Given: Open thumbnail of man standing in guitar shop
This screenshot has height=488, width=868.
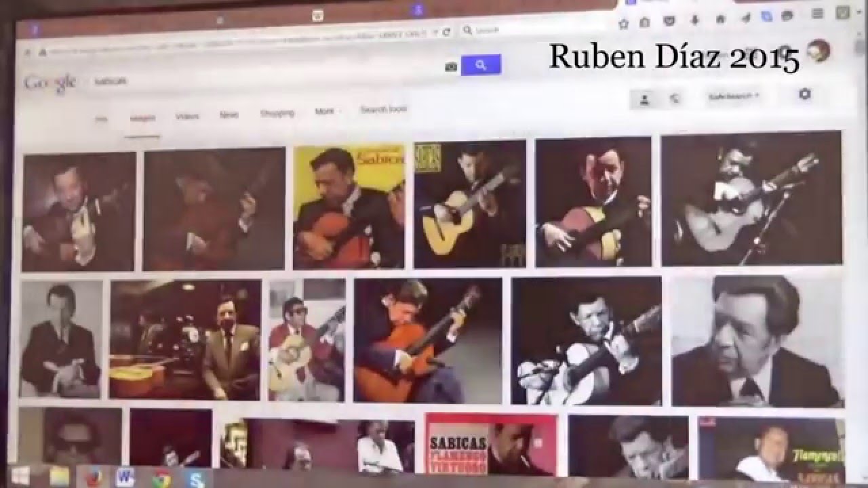Looking at the screenshot, I should [x=185, y=340].
